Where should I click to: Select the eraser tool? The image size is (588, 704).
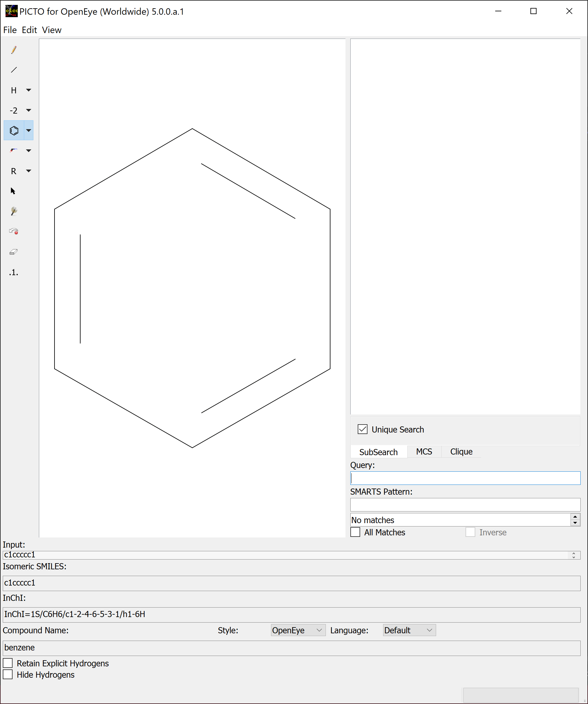pyautogui.click(x=14, y=252)
